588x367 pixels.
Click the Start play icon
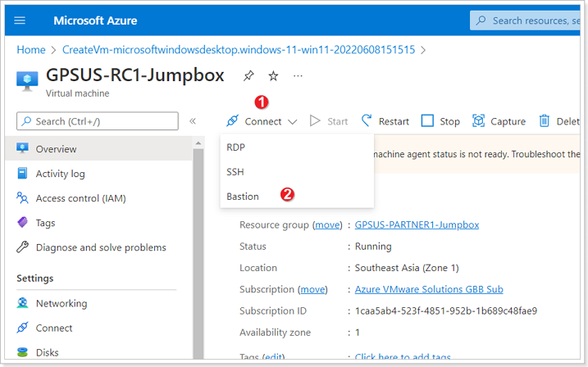coord(315,121)
